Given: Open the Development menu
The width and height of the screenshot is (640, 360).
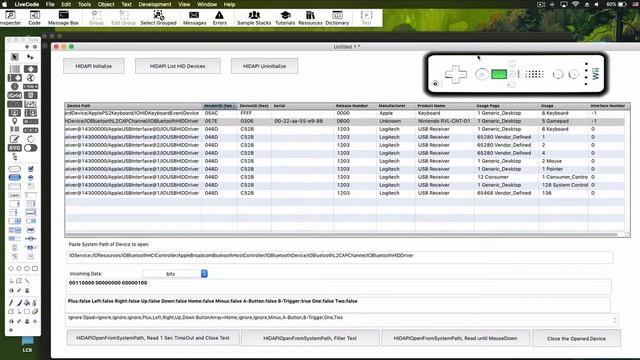Looking at the screenshot, I should [155, 4].
